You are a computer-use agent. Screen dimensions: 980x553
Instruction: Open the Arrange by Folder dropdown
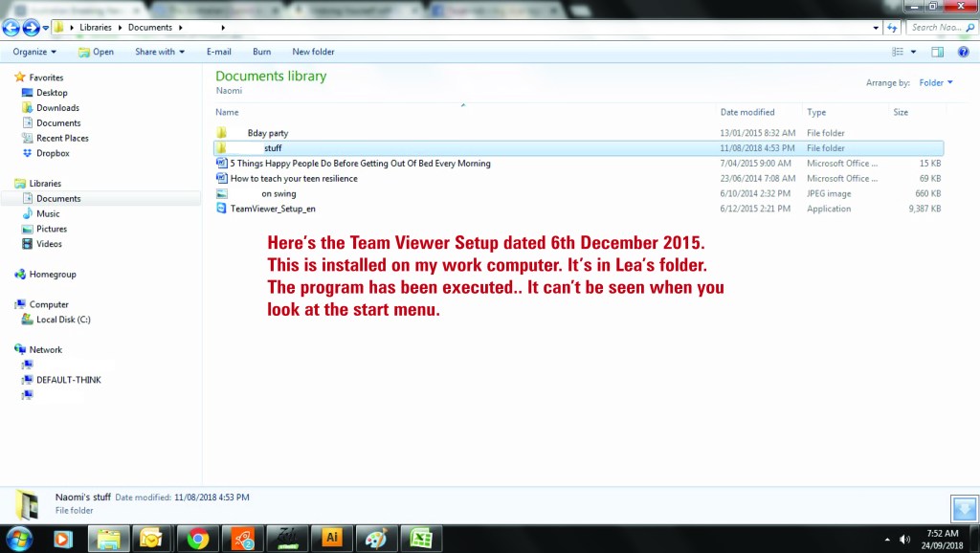click(935, 83)
